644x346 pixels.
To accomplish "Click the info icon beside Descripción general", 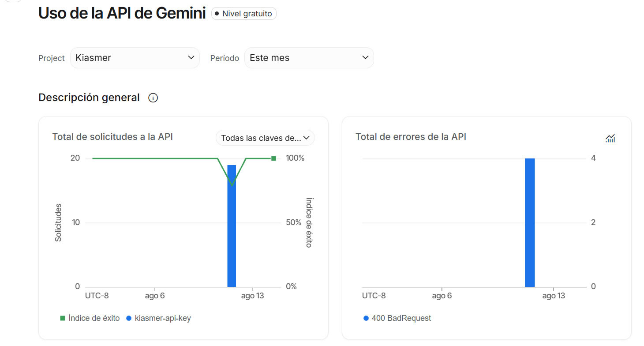I will click(153, 98).
